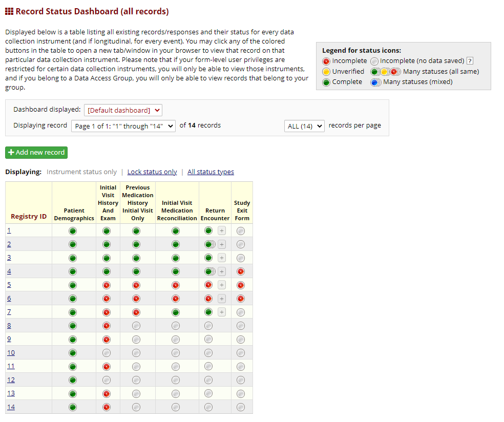Open record 4 Study Exit Form incomplete icon
The height and width of the screenshot is (422, 504).
[x=240, y=271]
